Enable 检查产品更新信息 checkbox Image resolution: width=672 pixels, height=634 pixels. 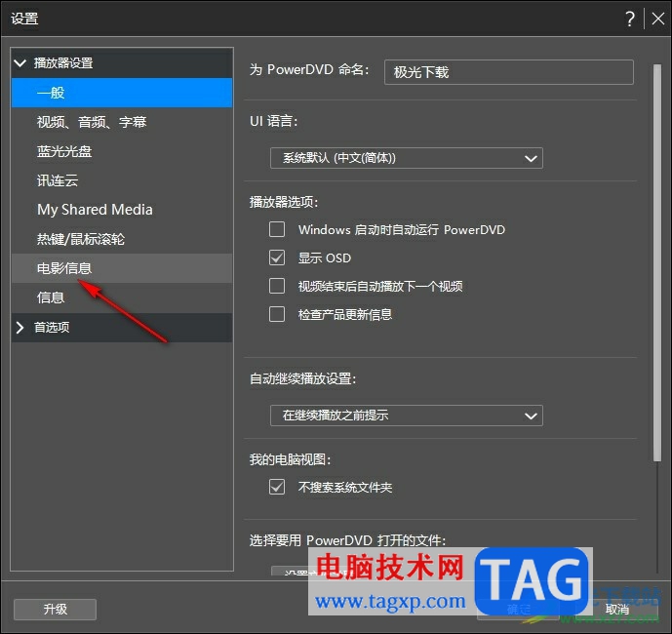tap(277, 314)
